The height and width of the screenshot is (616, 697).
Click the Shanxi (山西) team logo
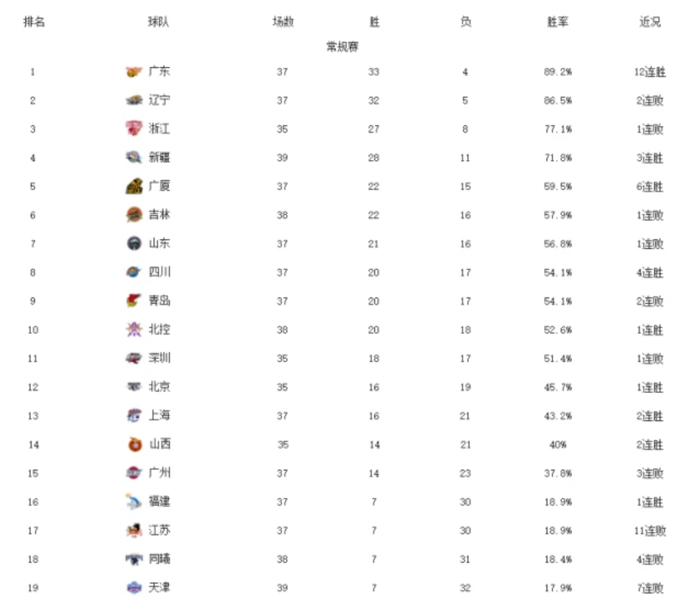134,444
